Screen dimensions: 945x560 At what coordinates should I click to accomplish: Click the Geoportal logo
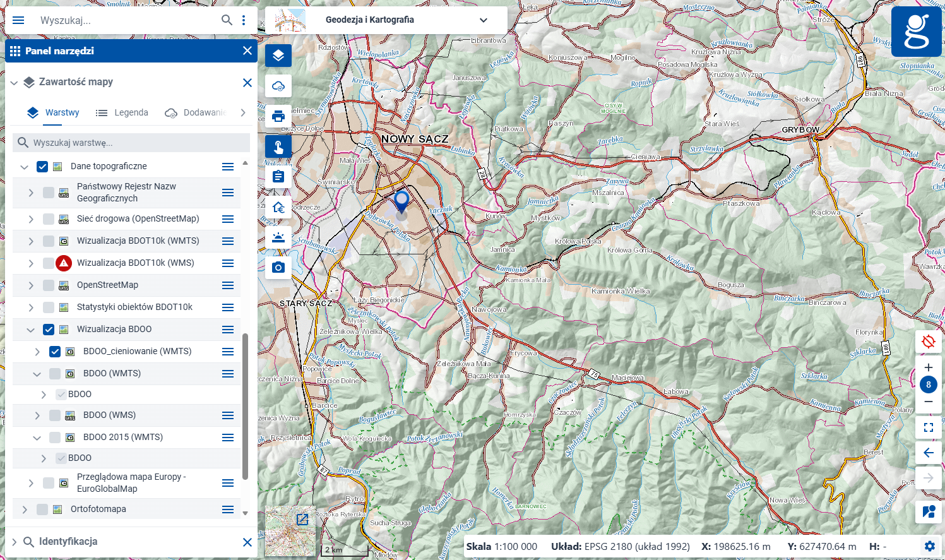pyautogui.click(x=917, y=32)
